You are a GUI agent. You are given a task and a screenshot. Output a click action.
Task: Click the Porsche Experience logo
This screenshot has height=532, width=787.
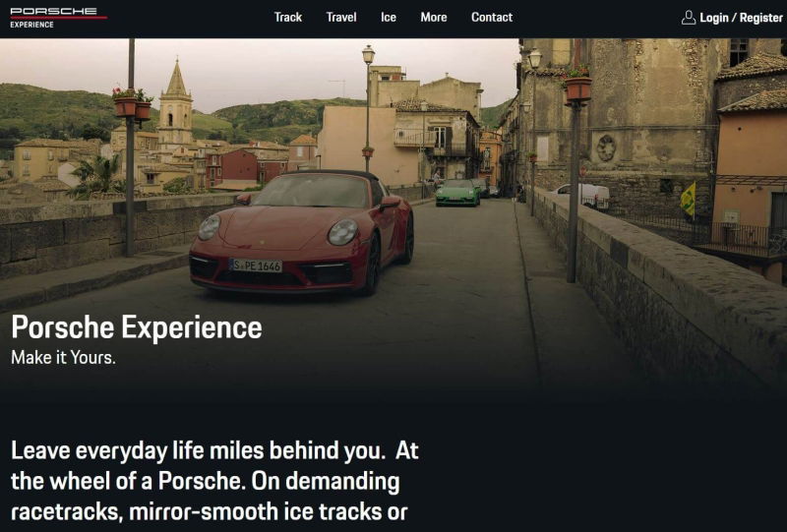58,18
